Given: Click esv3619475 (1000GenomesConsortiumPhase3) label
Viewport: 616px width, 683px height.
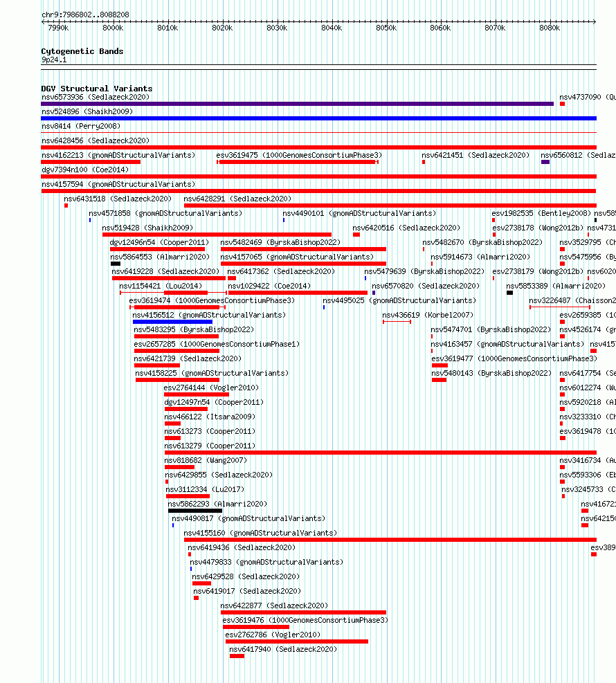Looking at the screenshot, I should pyautogui.click(x=299, y=155).
